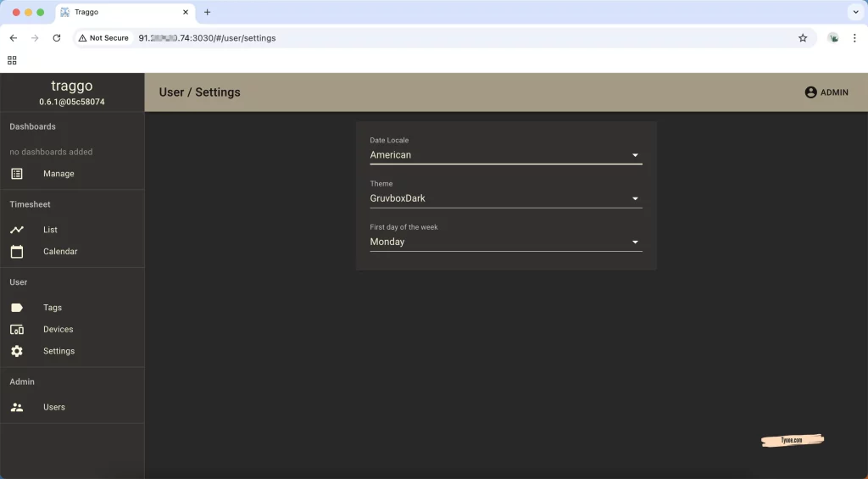Image resolution: width=868 pixels, height=479 pixels.
Task: Click the Settings gear icon
Action: click(17, 351)
